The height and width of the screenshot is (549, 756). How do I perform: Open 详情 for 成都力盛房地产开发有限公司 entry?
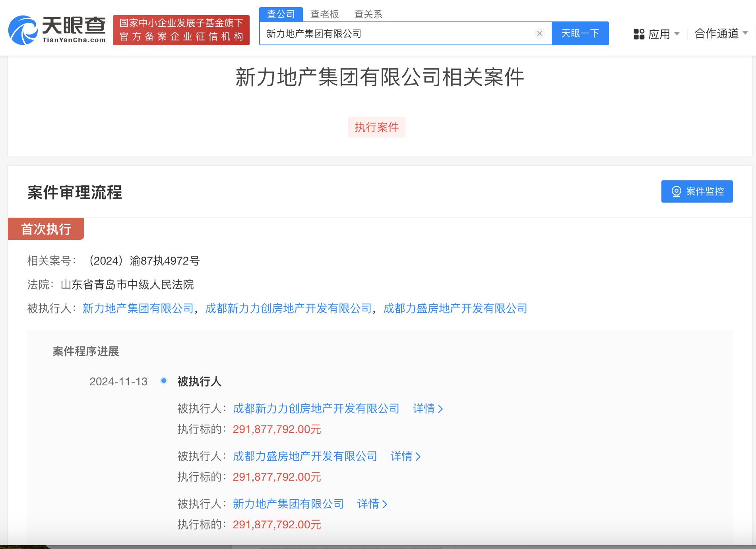[405, 456]
